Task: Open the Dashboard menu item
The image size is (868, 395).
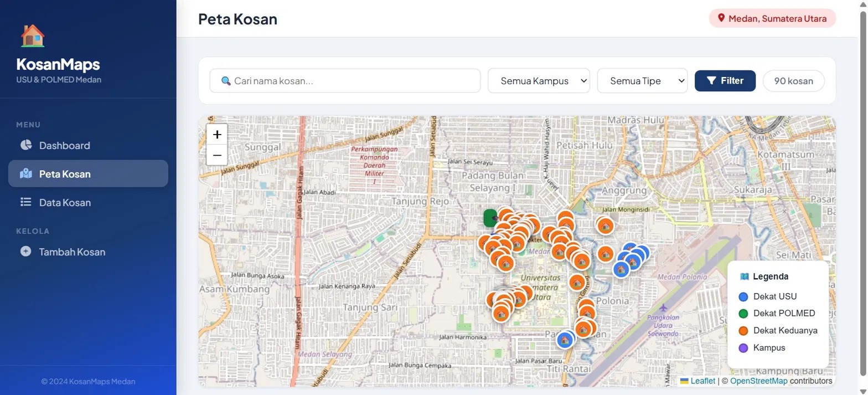Action: click(x=88, y=145)
